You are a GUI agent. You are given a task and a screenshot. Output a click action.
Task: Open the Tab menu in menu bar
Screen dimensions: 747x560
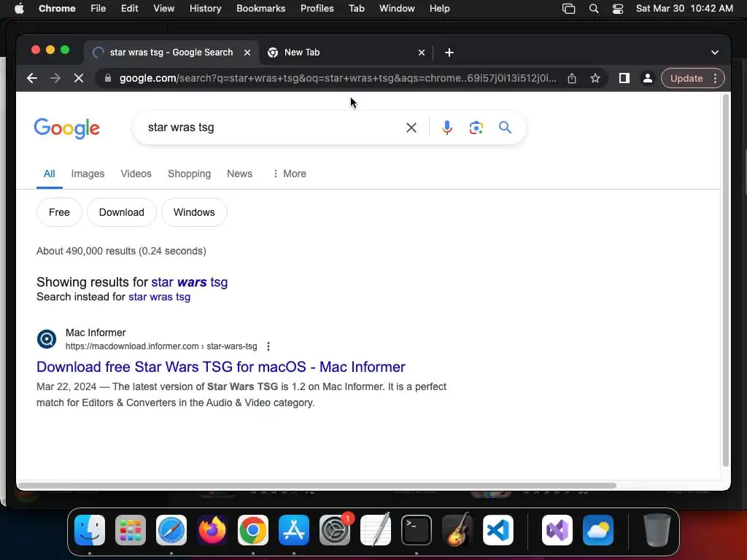tap(356, 9)
